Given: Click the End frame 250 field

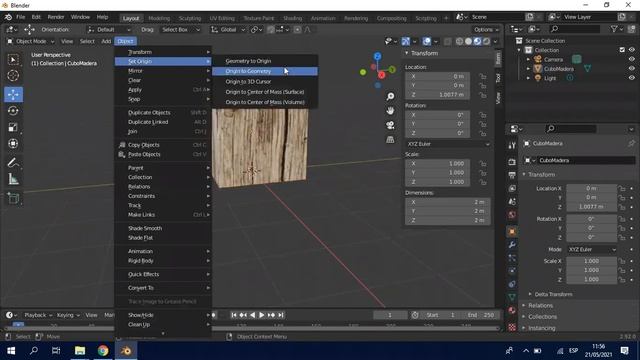Looking at the screenshot, I should (x=480, y=315).
